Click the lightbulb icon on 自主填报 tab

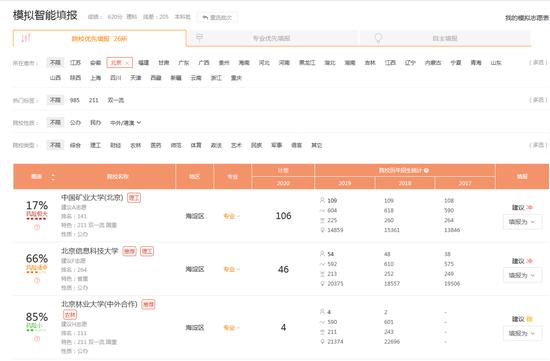point(378,38)
